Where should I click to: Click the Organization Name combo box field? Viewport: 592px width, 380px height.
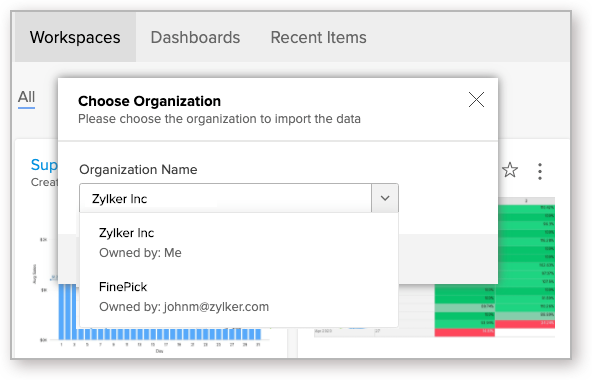pos(225,198)
